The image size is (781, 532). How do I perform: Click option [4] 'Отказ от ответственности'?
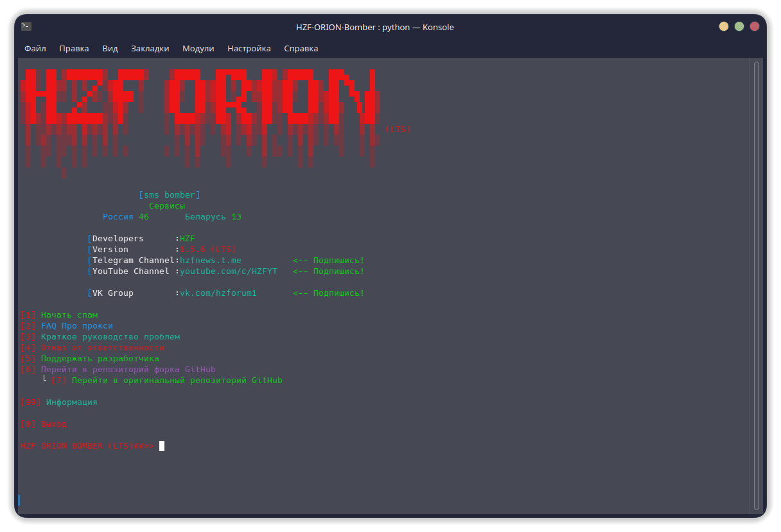[92, 347]
